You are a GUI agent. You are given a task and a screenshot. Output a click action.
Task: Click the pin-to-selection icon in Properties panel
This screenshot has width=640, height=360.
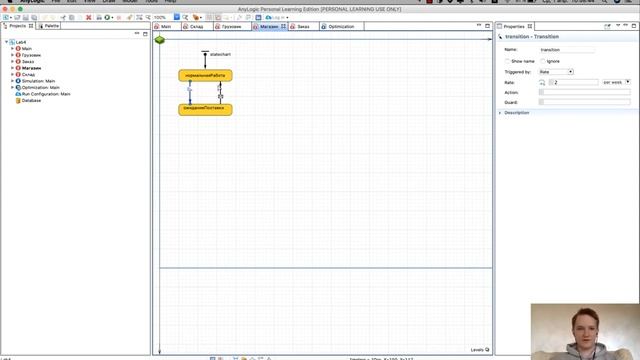click(607, 26)
